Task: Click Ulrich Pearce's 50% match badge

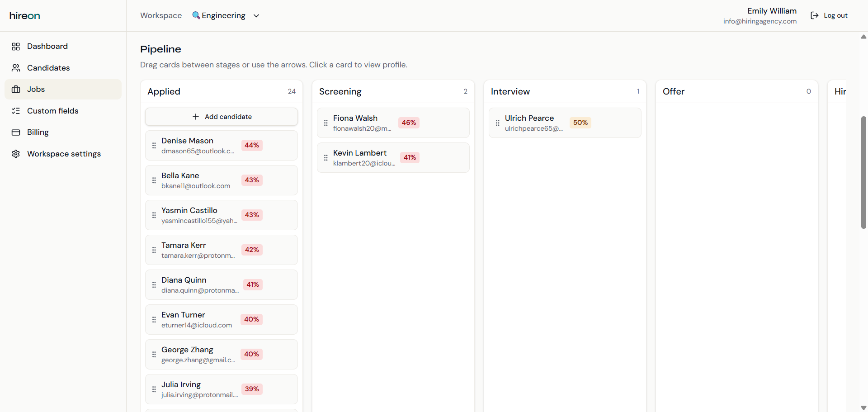Action: click(x=580, y=123)
